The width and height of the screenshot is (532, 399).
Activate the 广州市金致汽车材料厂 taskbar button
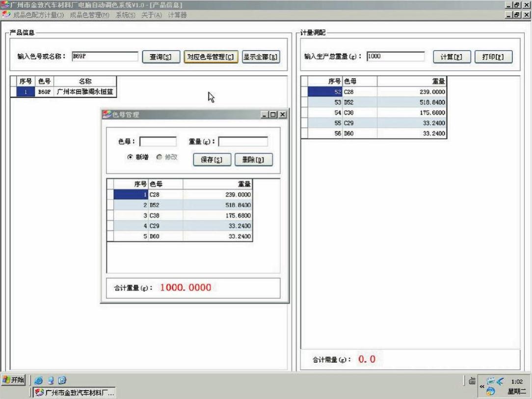click(74, 393)
